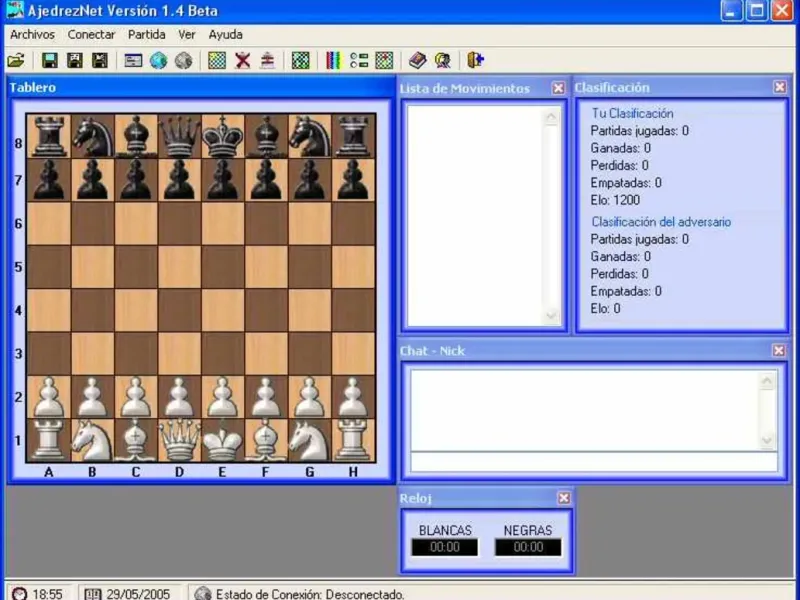Click the chat message input field
The width and height of the screenshot is (800, 600).
click(594, 462)
